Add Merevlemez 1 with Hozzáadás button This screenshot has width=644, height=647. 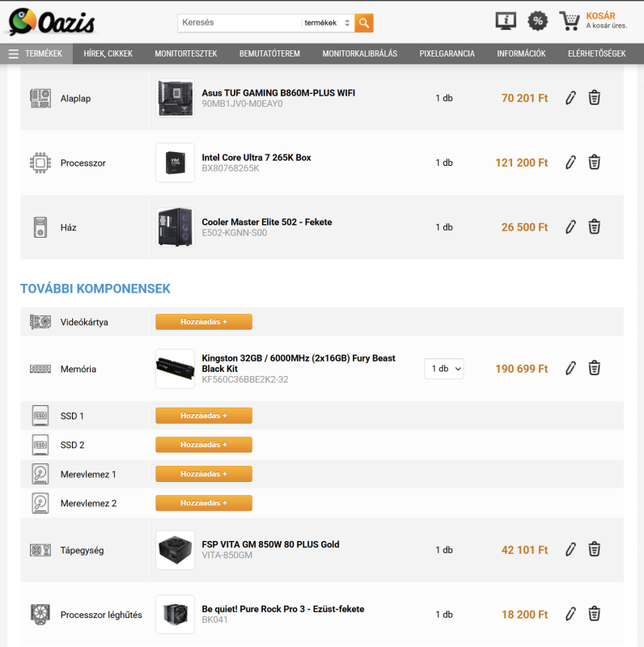coord(204,474)
